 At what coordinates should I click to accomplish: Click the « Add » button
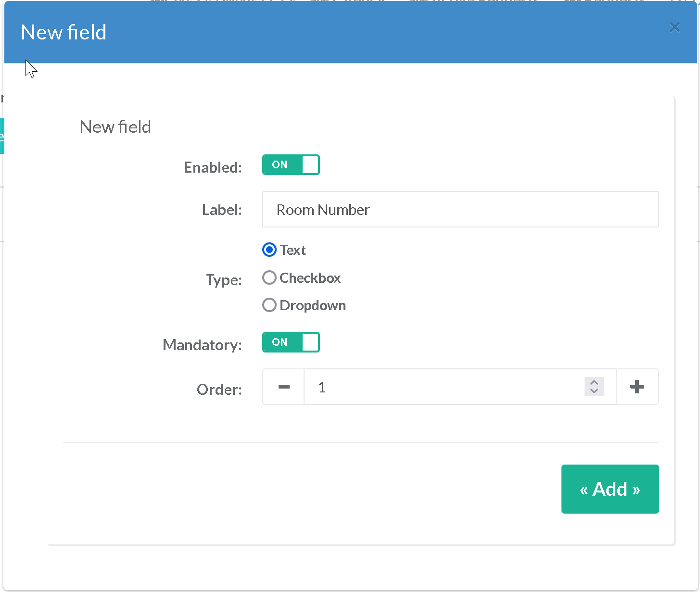pyautogui.click(x=610, y=489)
